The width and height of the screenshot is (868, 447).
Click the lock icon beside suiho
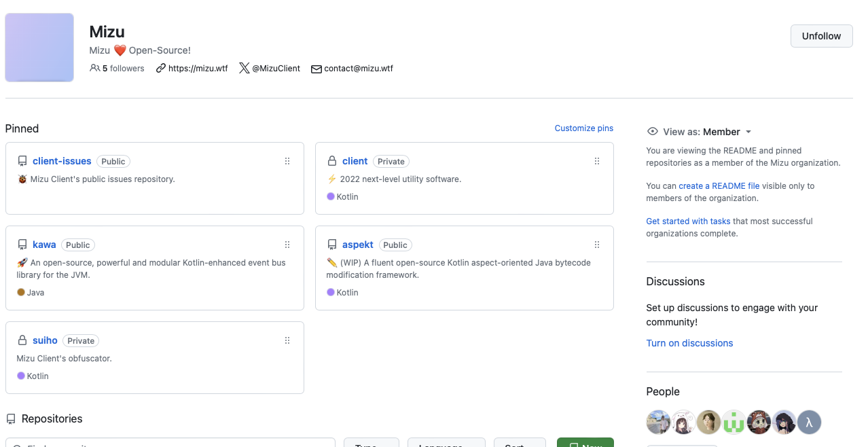[22, 341]
